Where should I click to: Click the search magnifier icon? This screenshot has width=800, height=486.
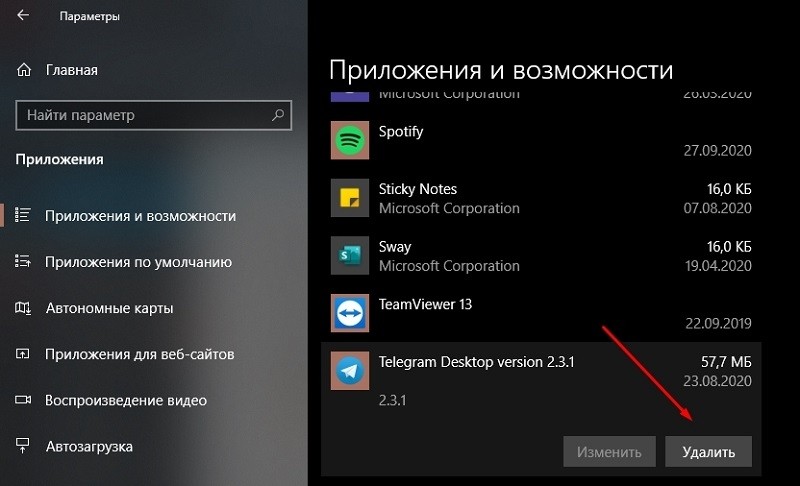[x=278, y=115]
